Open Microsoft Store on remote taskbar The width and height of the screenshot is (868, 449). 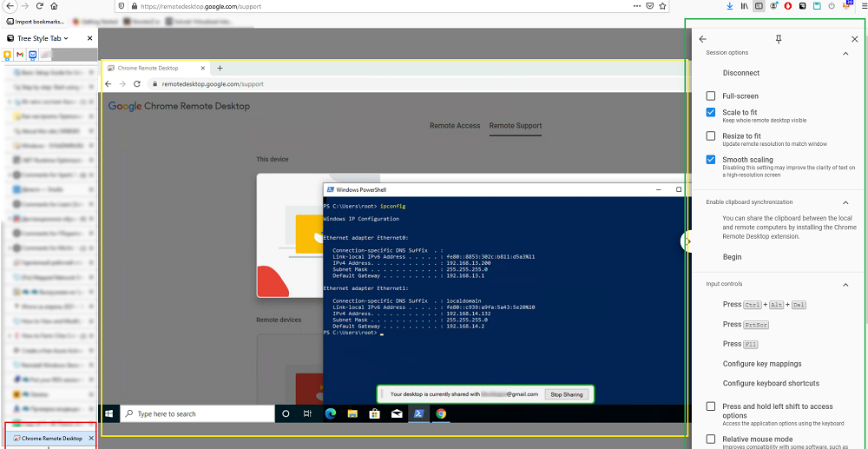tap(374, 413)
